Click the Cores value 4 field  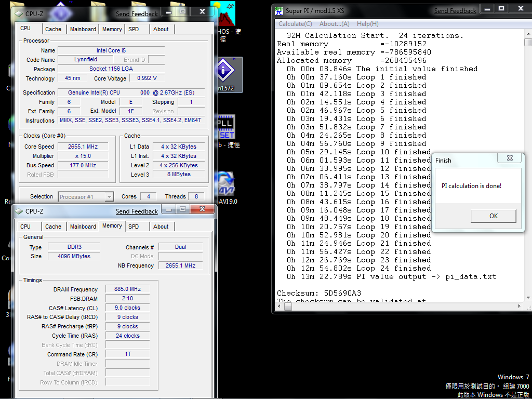click(x=148, y=196)
